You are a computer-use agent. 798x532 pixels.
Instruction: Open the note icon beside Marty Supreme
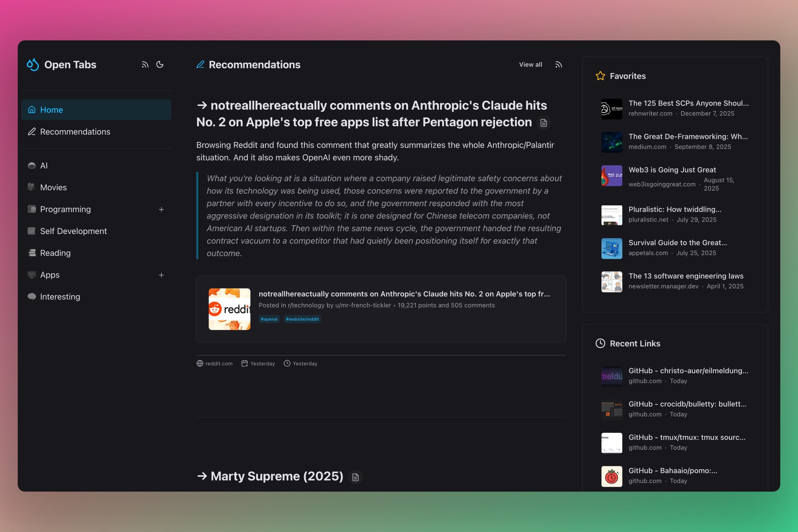355,477
